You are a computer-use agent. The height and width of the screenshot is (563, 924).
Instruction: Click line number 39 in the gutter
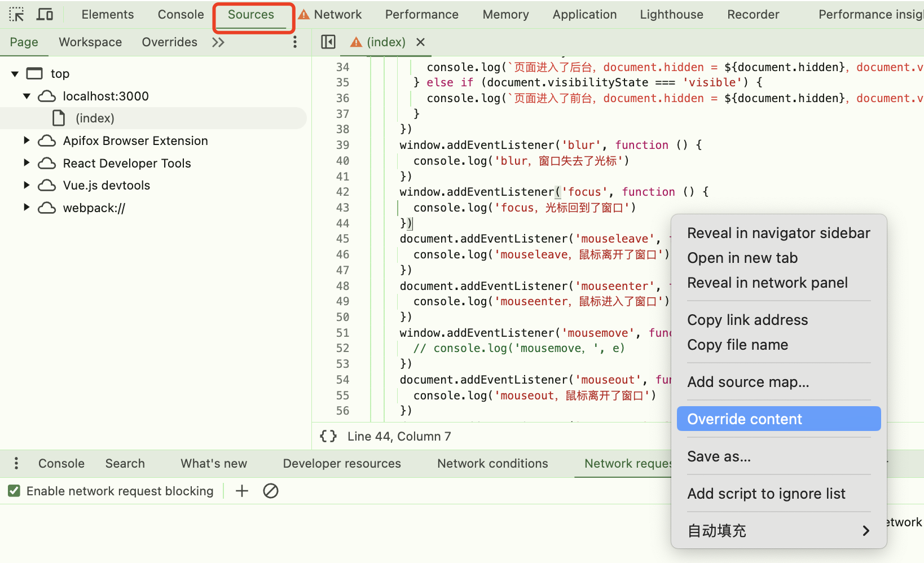tap(343, 145)
